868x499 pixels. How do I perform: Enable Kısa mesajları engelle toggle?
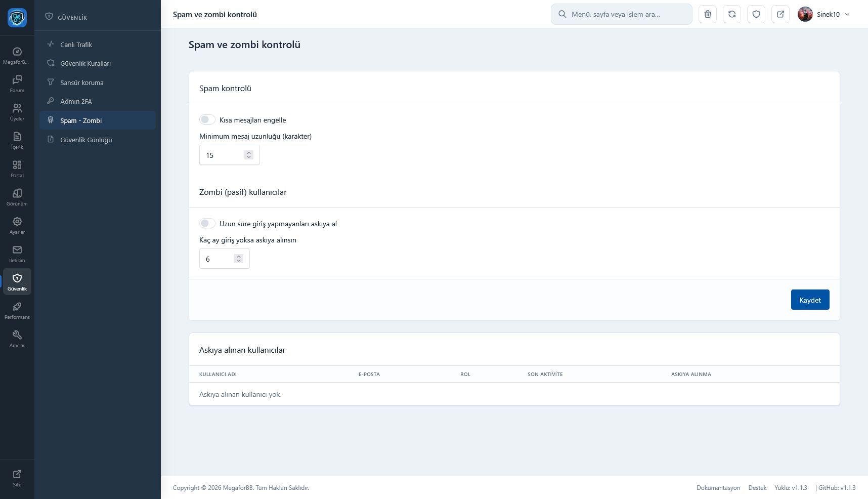tap(207, 120)
